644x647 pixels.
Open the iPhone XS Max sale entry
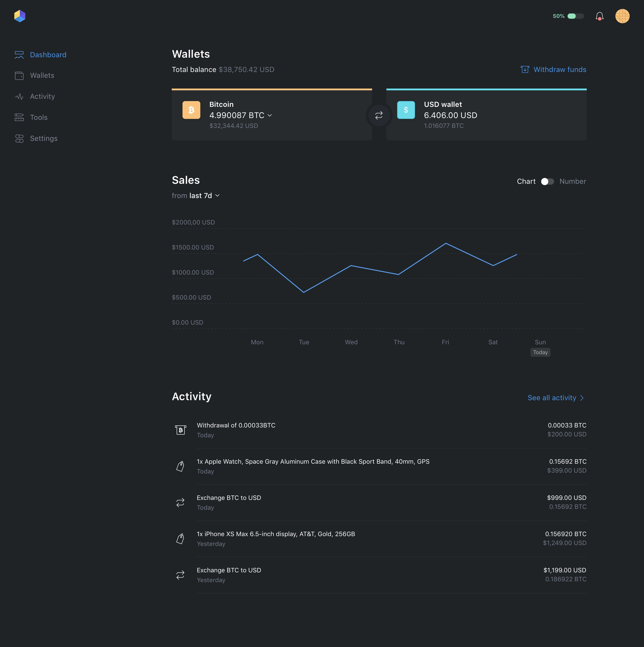(379, 539)
